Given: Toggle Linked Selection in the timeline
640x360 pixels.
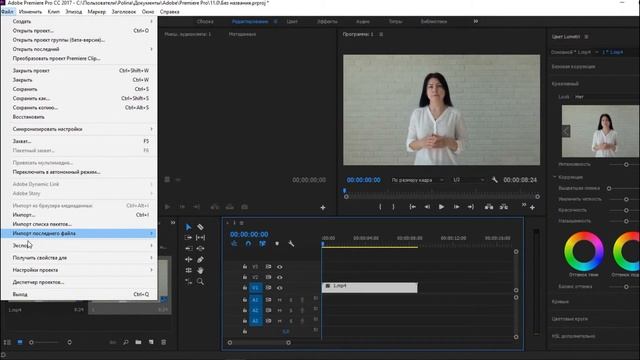Looking at the screenshot, I should tap(262, 244).
